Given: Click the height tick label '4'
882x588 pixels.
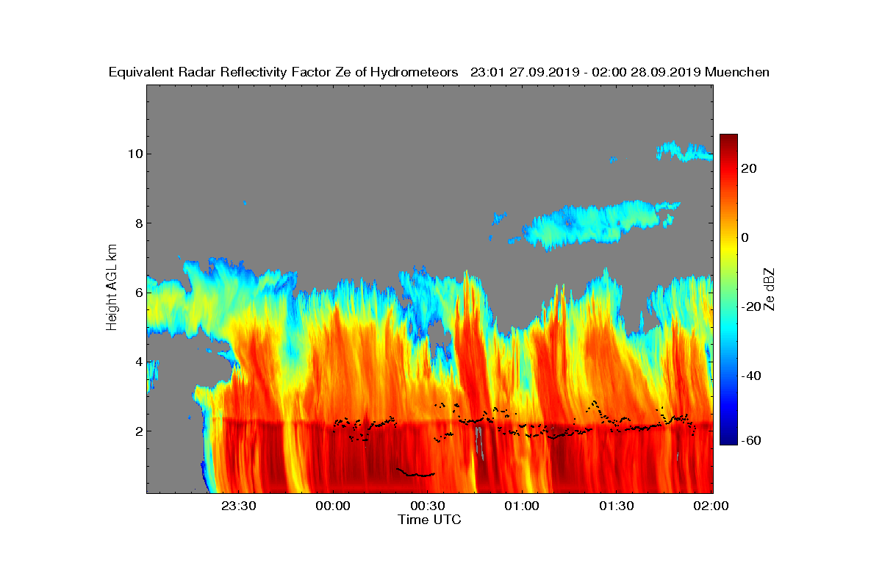Looking at the screenshot, I should tap(138, 362).
